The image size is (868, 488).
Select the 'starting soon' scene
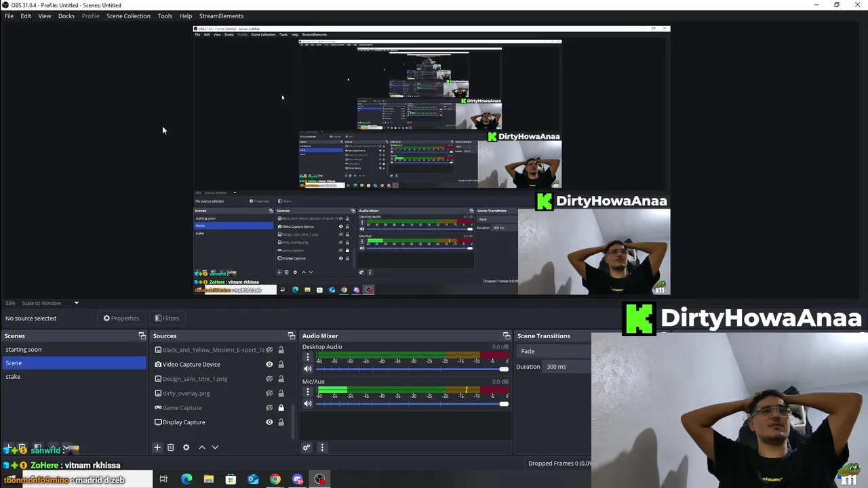click(x=74, y=349)
